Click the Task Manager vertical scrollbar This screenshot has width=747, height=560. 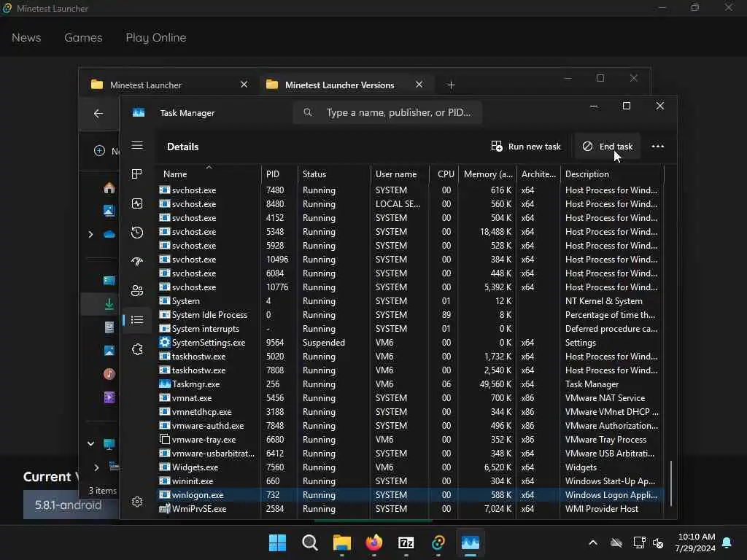click(671, 483)
